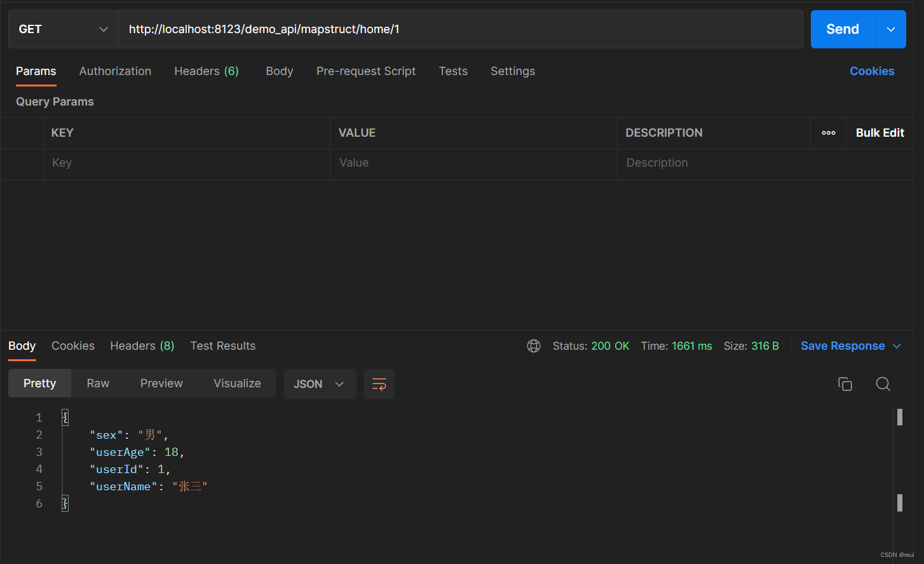Click the Send button
The width and height of the screenshot is (924, 564).
coord(843,29)
